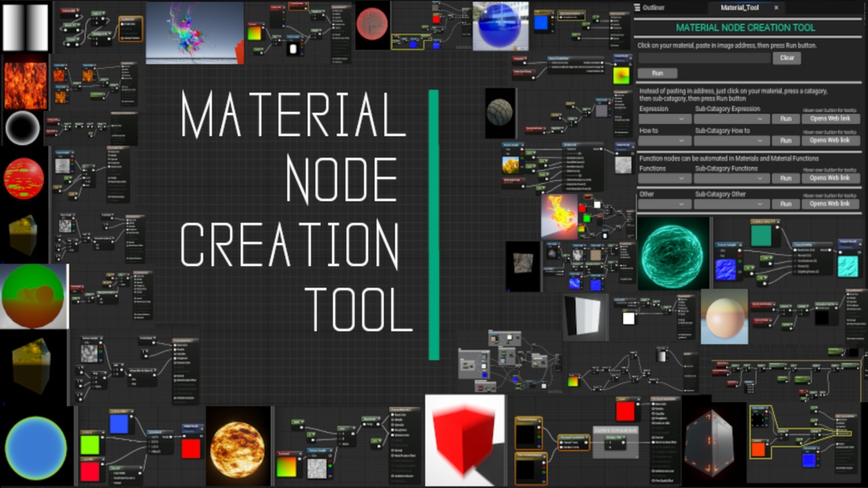Click Opens Web link for Other
The image size is (868, 488).
click(831, 204)
